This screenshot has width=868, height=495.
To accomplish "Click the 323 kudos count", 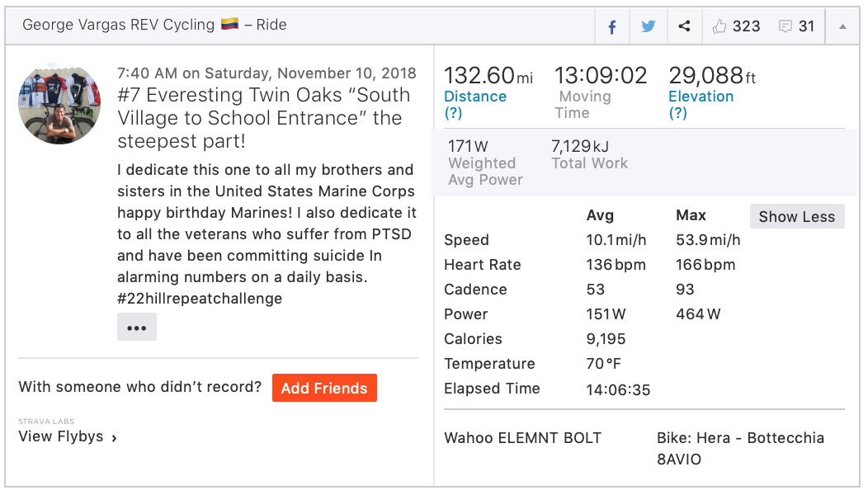I will pyautogui.click(x=746, y=26).
